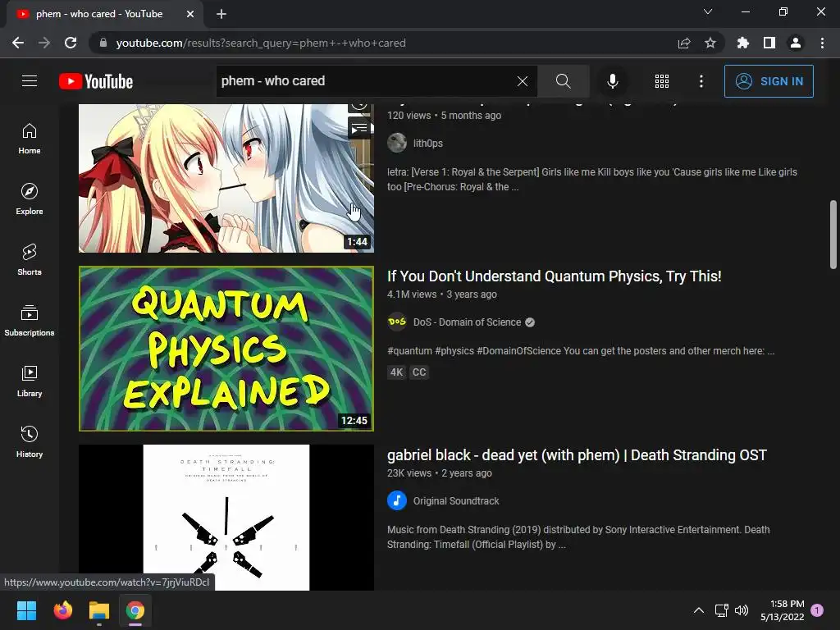Open the taskbar clock and date
The height and width of the screenshot is (630, 840).
click(782, 610)
